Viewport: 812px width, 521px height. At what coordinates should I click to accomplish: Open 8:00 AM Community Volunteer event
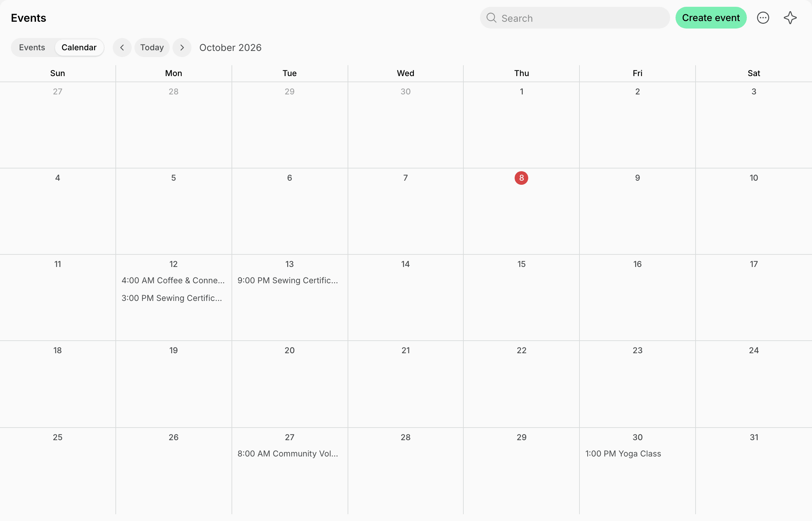[x=288, y=454]
